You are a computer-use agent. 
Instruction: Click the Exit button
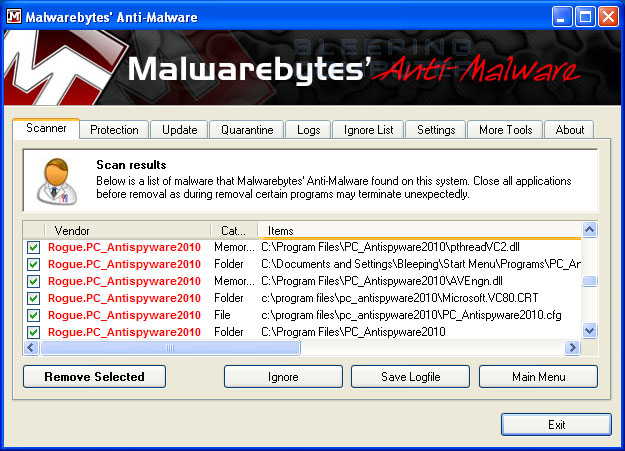point(556,425)
